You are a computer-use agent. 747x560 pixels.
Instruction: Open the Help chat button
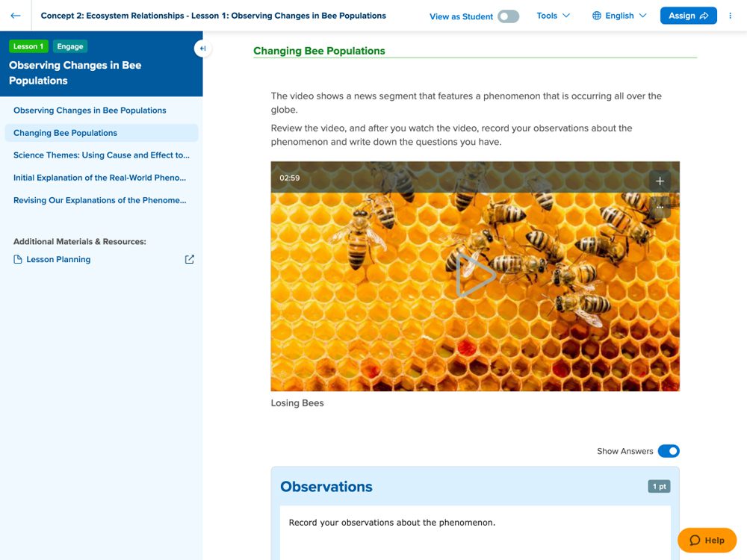coord(707,541)
